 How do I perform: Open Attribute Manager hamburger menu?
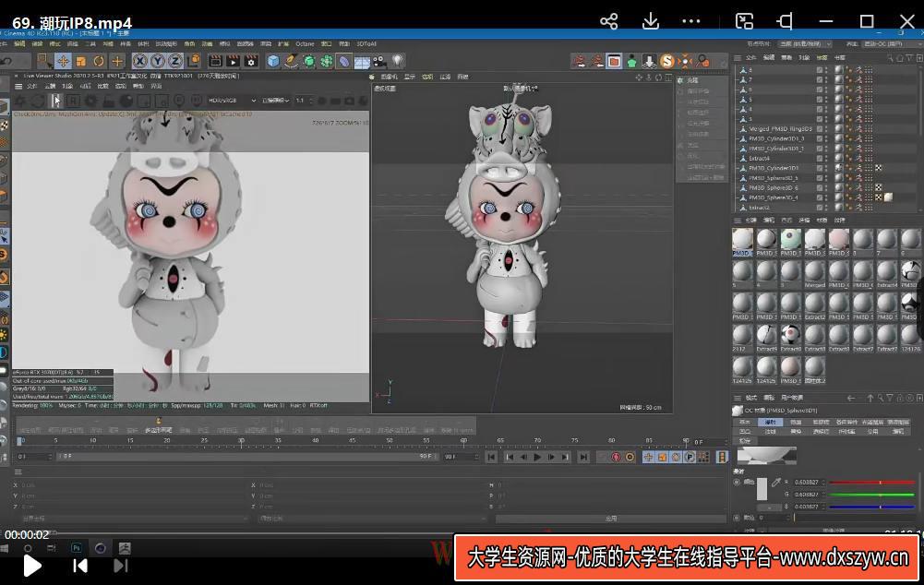[738, 398]
